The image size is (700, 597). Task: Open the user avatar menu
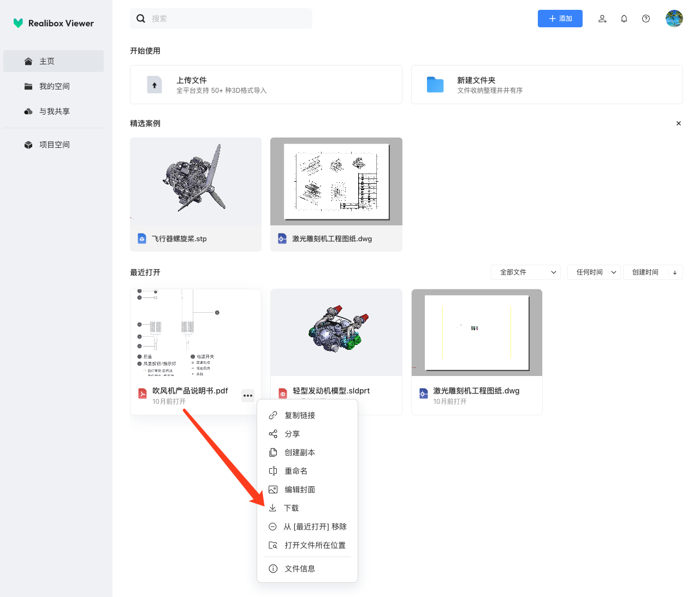pos(674,19)
